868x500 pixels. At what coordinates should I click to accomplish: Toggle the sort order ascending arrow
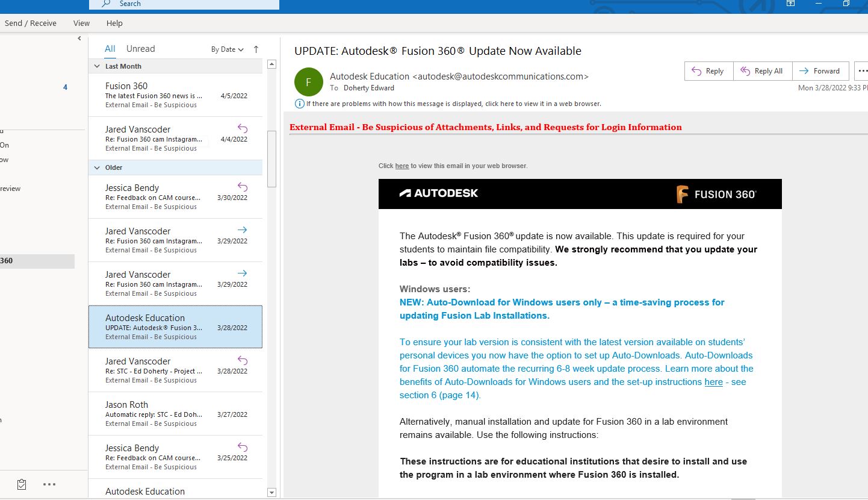(255, 49)
